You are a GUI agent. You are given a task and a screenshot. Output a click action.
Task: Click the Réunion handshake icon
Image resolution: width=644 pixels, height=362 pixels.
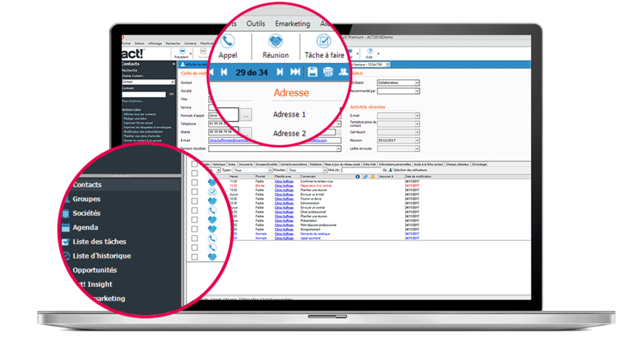click(x=275, y=41)
